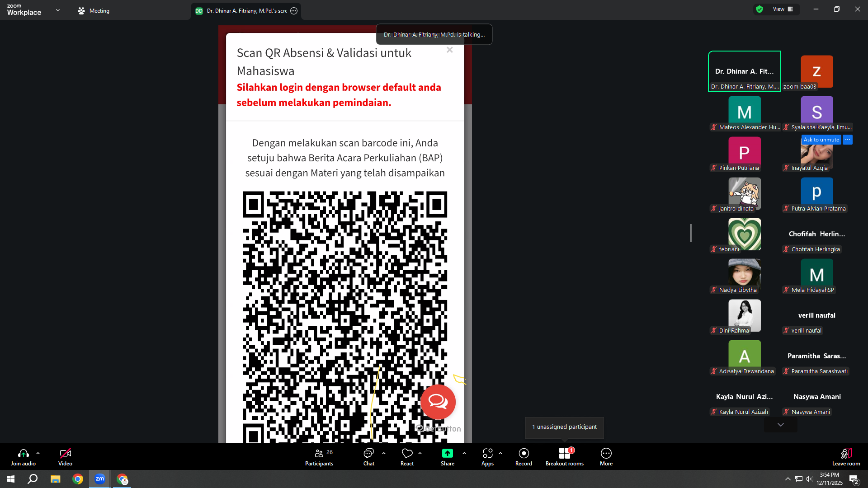Image resolution: width=868 pixels, height=488 pixels.
Task: Open second Chrome profile taskbar icon
Action: (x=123, y=479)
